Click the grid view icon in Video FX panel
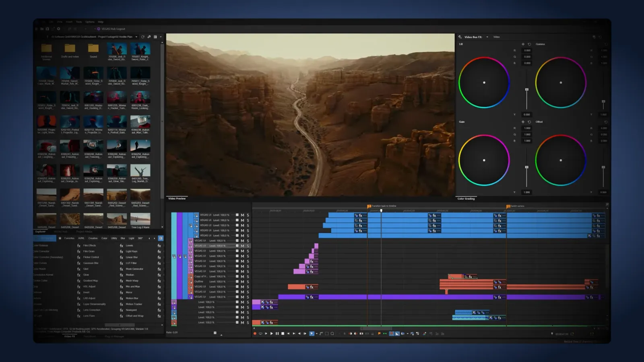The width and height of the screenshot is (644, 362). (161, 238)
